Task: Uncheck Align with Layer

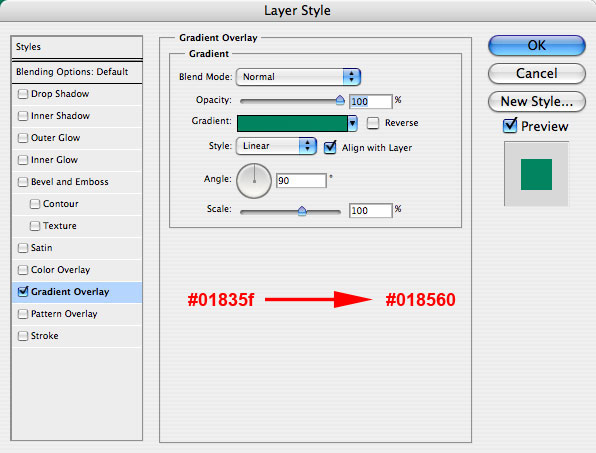Action: (330, 147)
